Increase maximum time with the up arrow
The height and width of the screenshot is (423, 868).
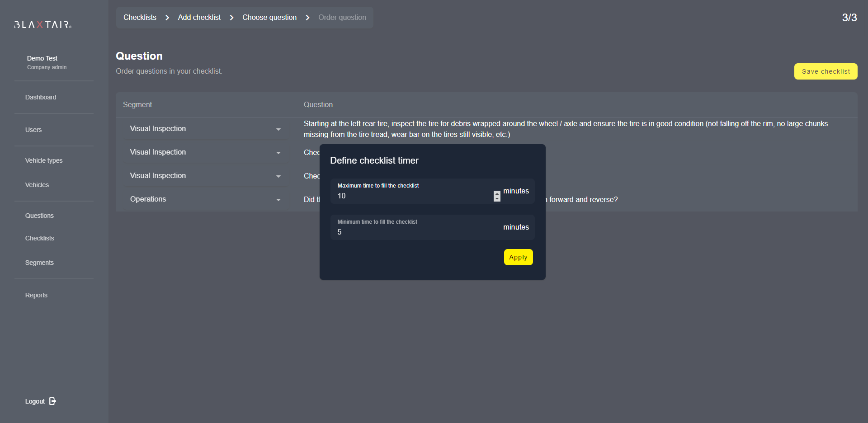click(497, 193)
